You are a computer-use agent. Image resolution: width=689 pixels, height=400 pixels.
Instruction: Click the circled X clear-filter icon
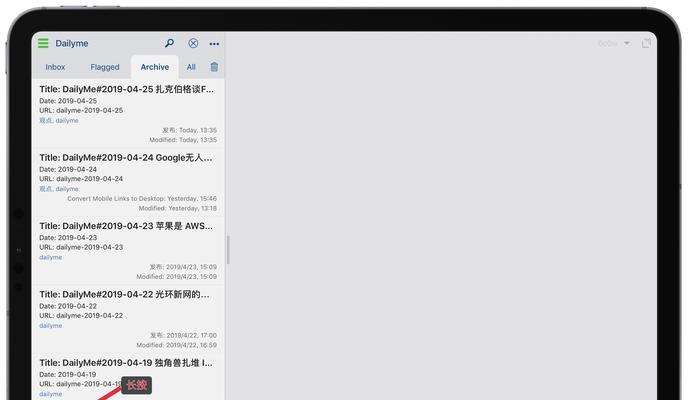(x=193, y=43)
